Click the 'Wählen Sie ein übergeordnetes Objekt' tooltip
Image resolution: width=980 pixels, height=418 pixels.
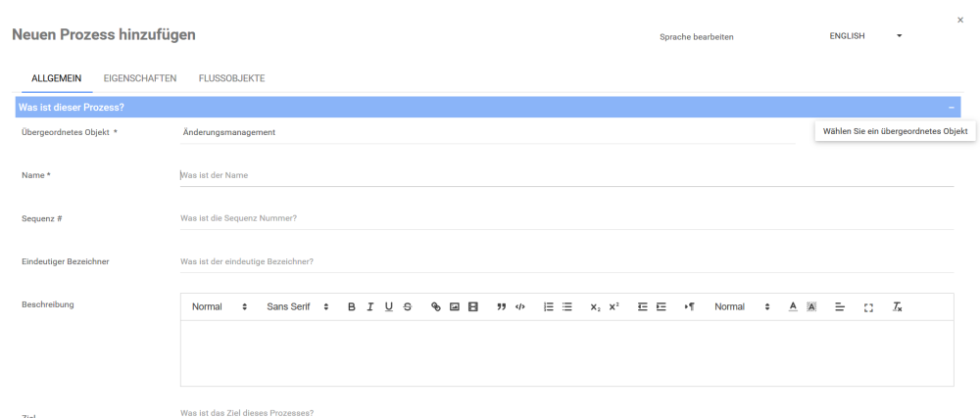click(895, 131)
